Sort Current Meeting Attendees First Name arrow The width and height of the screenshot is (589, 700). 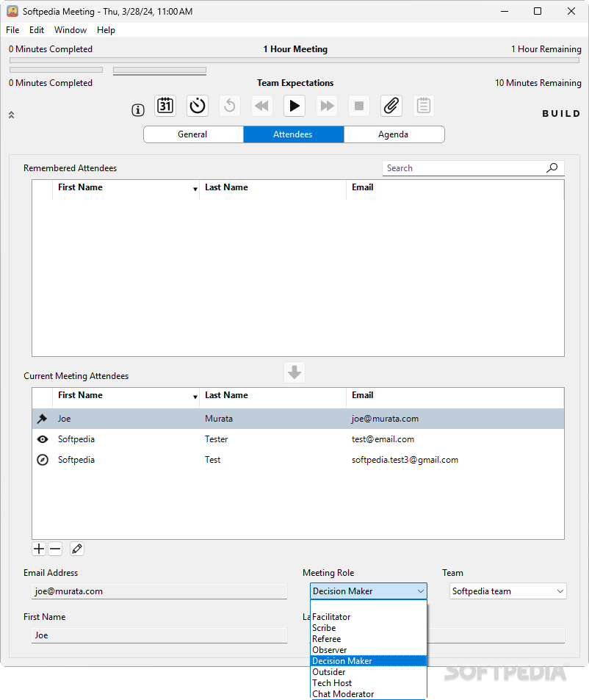(195, 397)
